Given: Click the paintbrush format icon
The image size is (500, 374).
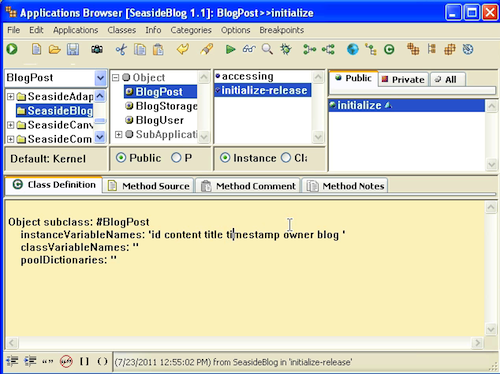Looking at the screenshot, I should [207, 49].
